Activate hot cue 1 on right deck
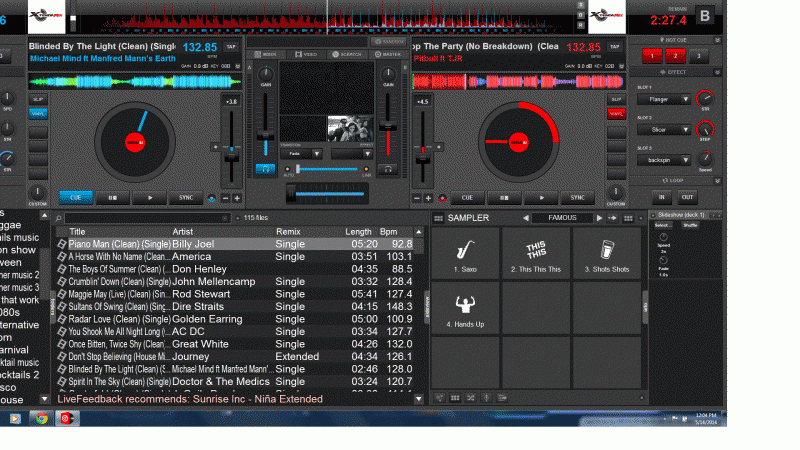This screenshot has height=450, width=800. pyautogui.click(x=652, y=56)
